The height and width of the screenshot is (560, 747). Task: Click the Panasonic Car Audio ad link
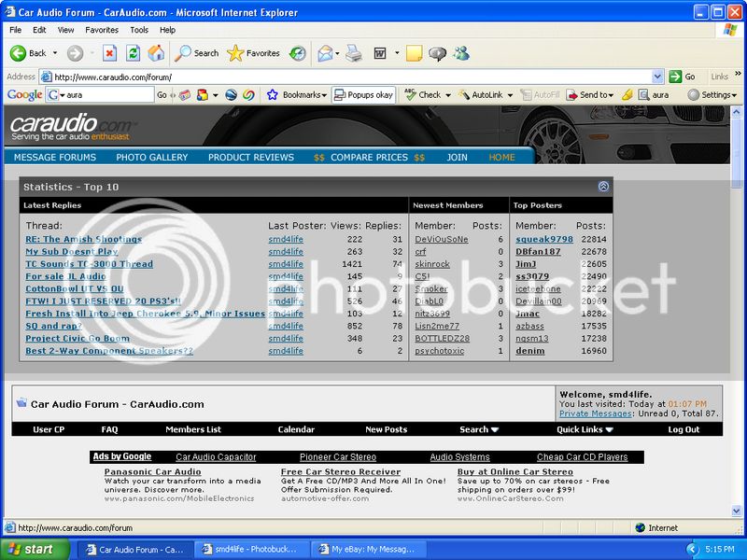point(152,471)
